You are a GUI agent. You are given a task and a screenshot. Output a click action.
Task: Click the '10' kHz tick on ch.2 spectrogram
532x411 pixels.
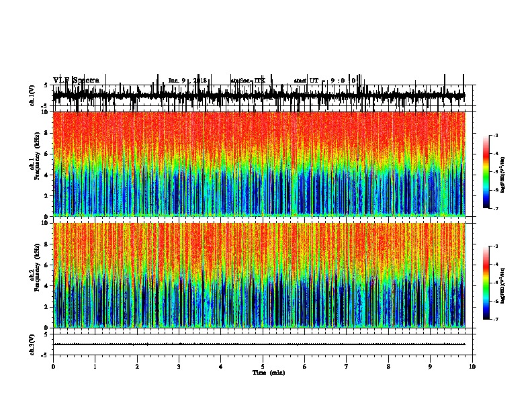(46, 223)
